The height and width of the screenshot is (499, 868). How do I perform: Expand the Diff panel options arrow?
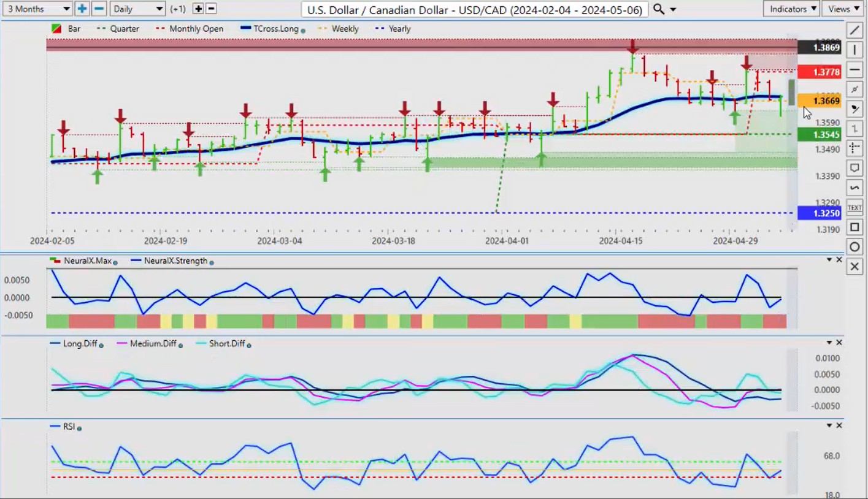(x=829, y=343)
